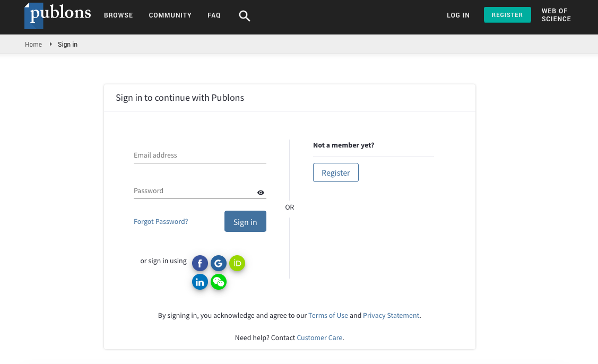Click the Publons logo
This screenshot has width=598, height=364.
point(57,16)
